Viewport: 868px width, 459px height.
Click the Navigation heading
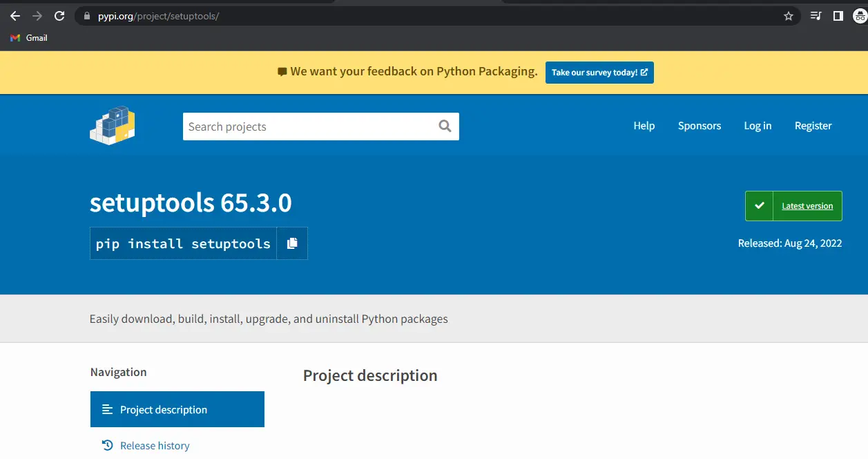[x=118, y=372]
